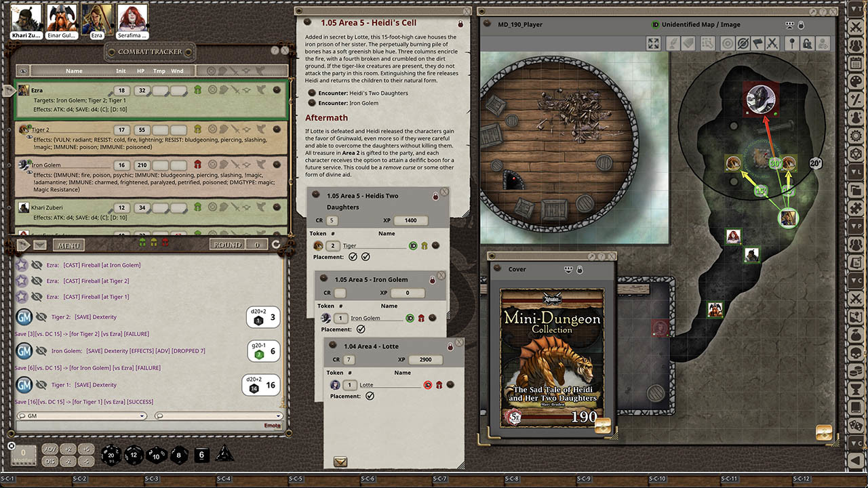
Task: Click the d20 die in dice tray
Action: click(x=111, y=455)
